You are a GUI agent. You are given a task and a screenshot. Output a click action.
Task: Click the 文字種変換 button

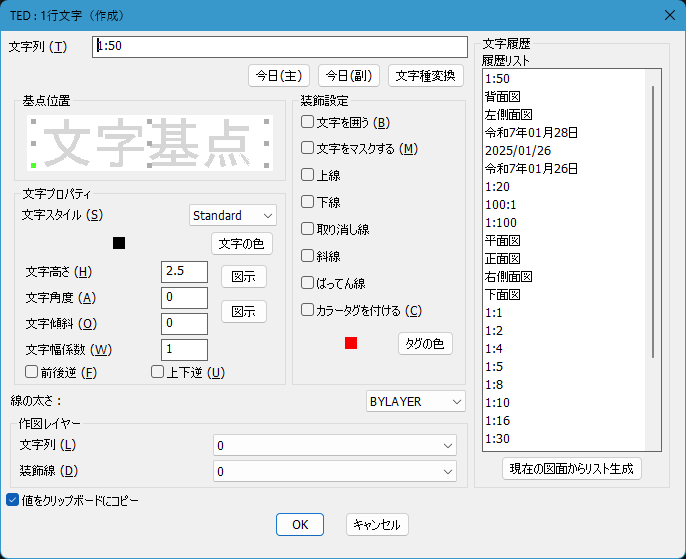point(426,76)
